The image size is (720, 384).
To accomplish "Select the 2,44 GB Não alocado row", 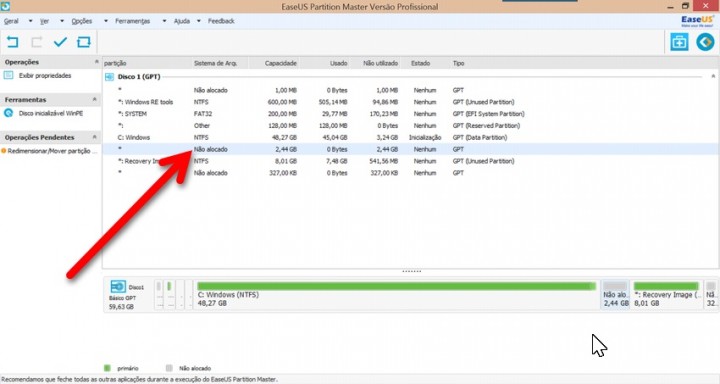I will 410,149.
